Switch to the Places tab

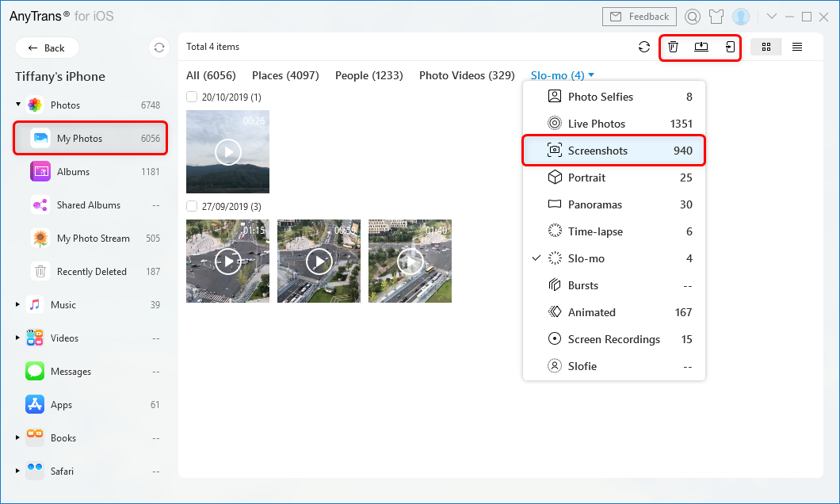(x=285, y=75)
